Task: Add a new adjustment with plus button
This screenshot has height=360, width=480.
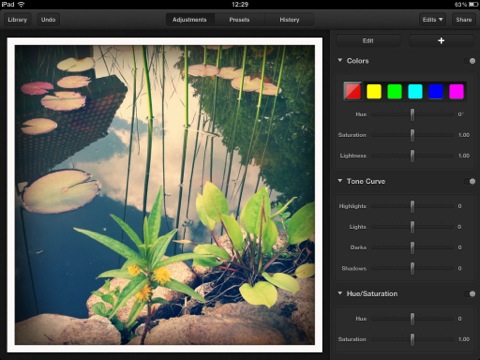Action: 441,41
